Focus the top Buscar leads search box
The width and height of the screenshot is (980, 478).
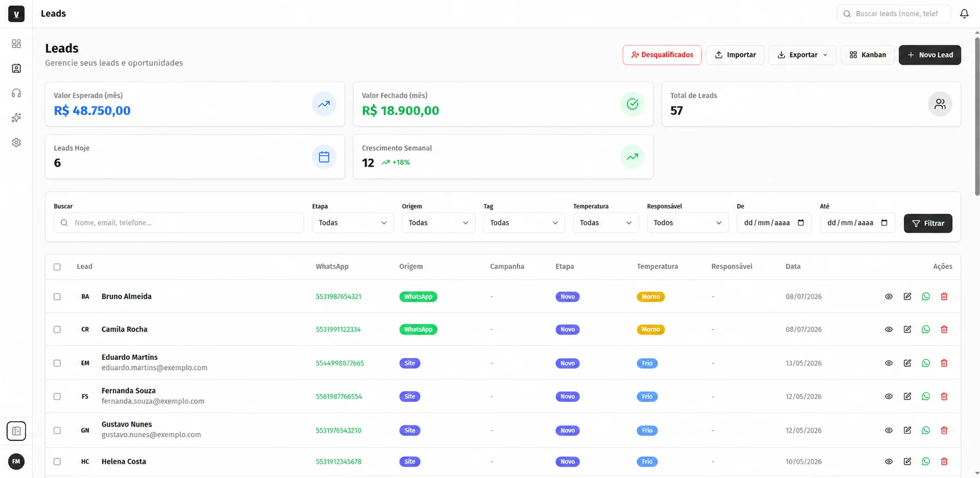click(x=894, y=14)
